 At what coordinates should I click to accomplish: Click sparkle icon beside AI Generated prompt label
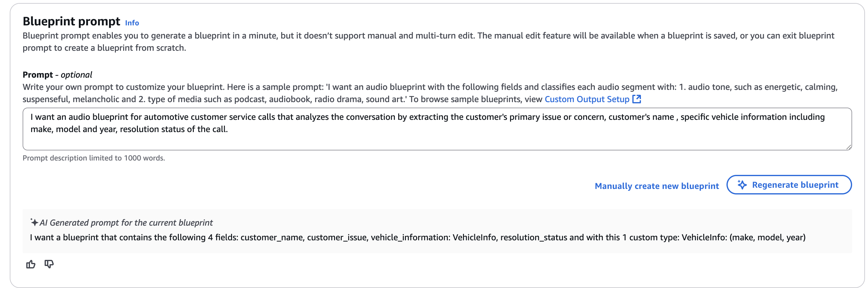pos(34,222)
